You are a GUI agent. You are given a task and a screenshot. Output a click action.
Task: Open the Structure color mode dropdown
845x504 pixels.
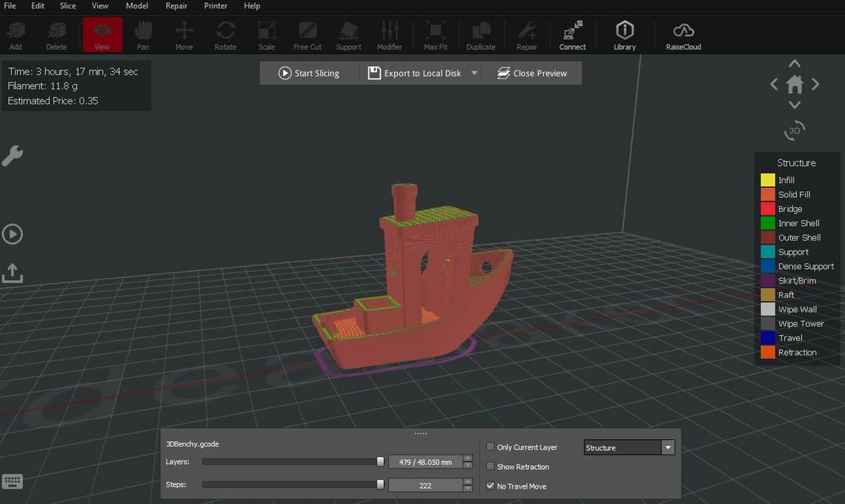coord(630,448)
